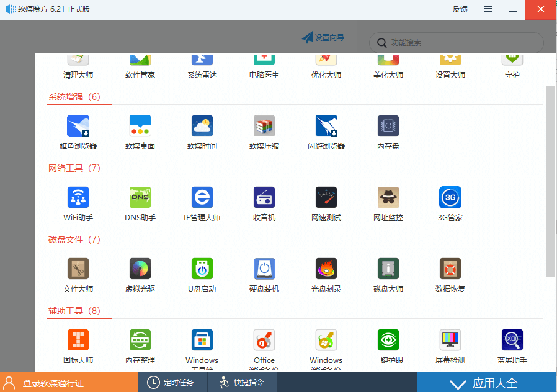Open Windows toolbox icon after 内存整理
This screenshot has width=557, height=392.
coord(202,340)
